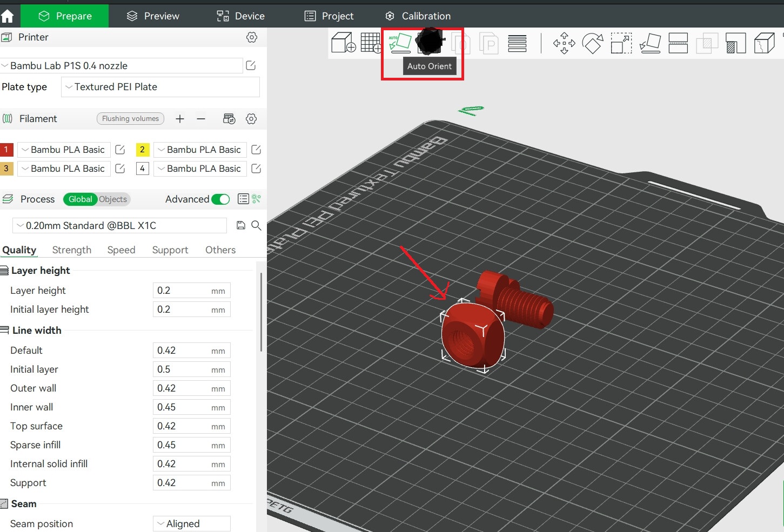This screenshot has width=784, height=532.
Task: Click the settings panel scrollbar
Action: click(x=262, y=312)
